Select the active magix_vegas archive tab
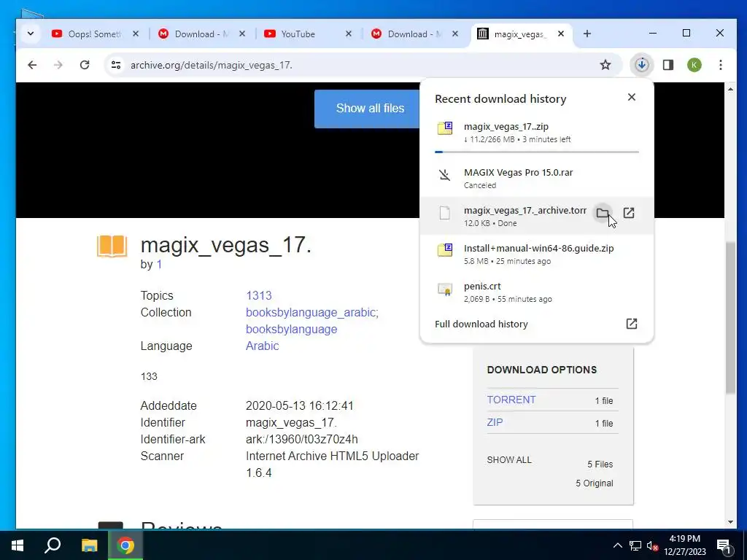The width and height of the screenshot is (747, 560). coord(521,34)
